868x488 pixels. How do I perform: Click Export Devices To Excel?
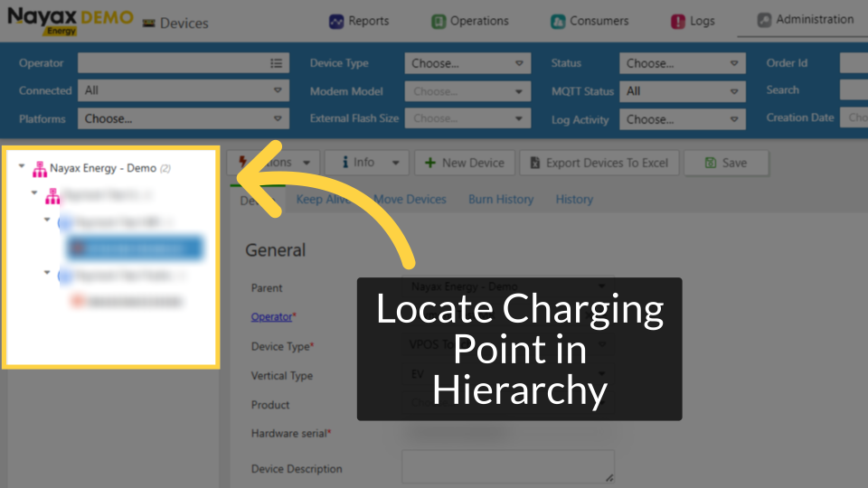coord(599,163)
